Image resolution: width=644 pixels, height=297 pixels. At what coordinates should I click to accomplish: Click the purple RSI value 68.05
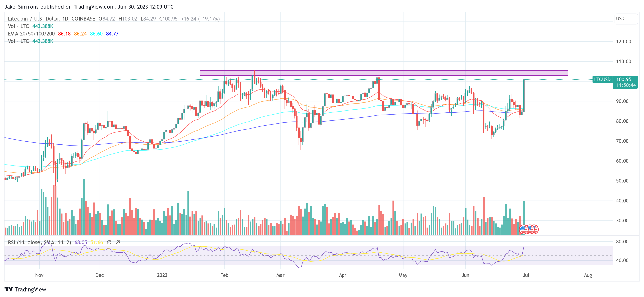coord(81,242)
